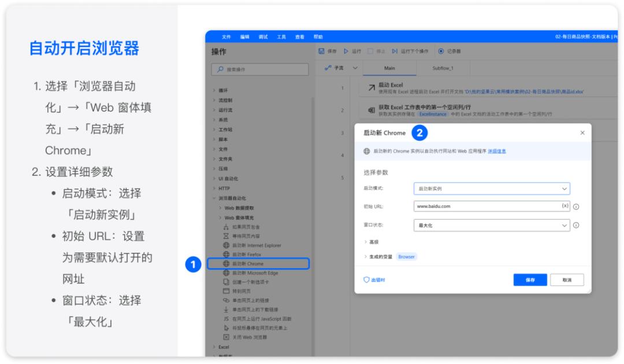Click the {x} variable picker in URL field
Viewport: 624px width, 364px height.
(x=565, y=206)
